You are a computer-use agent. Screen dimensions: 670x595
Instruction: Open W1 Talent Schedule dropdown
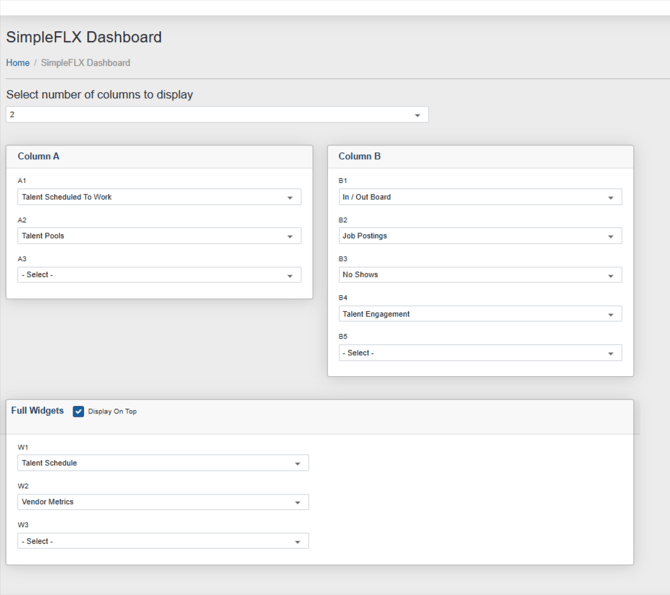[163, 463]
